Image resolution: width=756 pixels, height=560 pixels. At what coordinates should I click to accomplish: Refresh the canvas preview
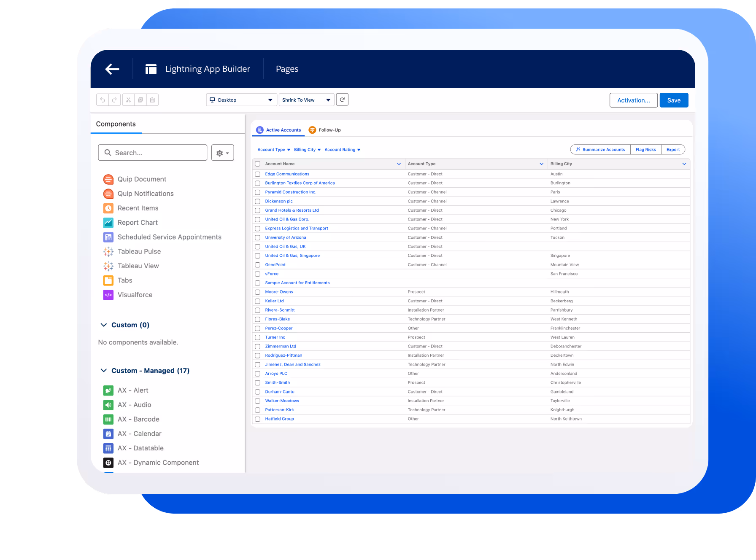342,100
